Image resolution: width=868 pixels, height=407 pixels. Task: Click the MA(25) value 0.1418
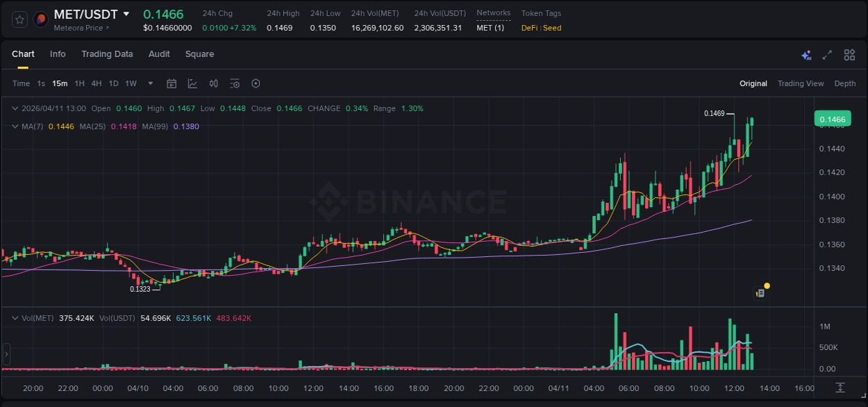click(x=124, y=126)
